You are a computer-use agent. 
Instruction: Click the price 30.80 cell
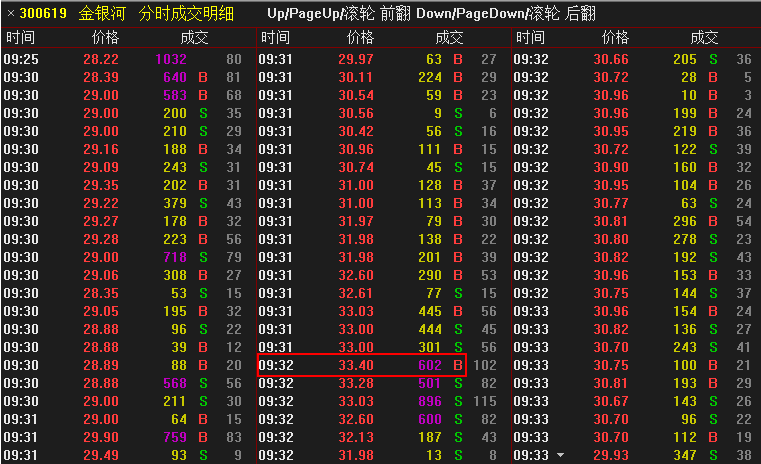pos(611,239)
